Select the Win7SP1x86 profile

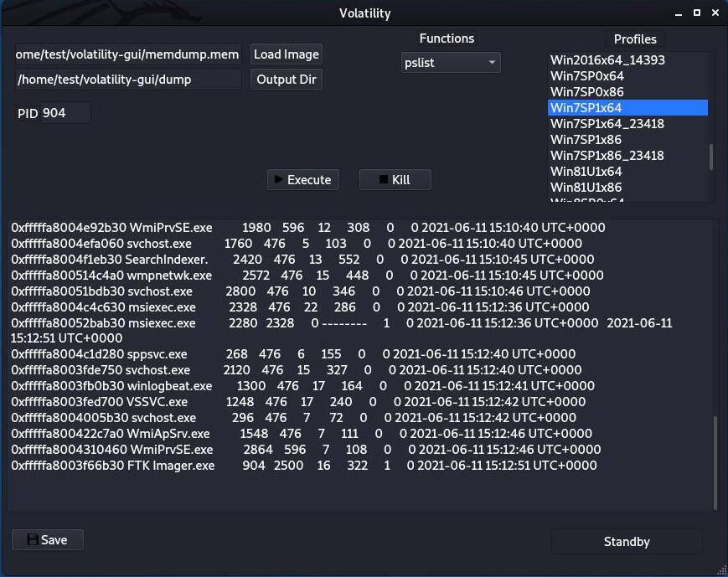pyautogui.click(x=627, y=139)
